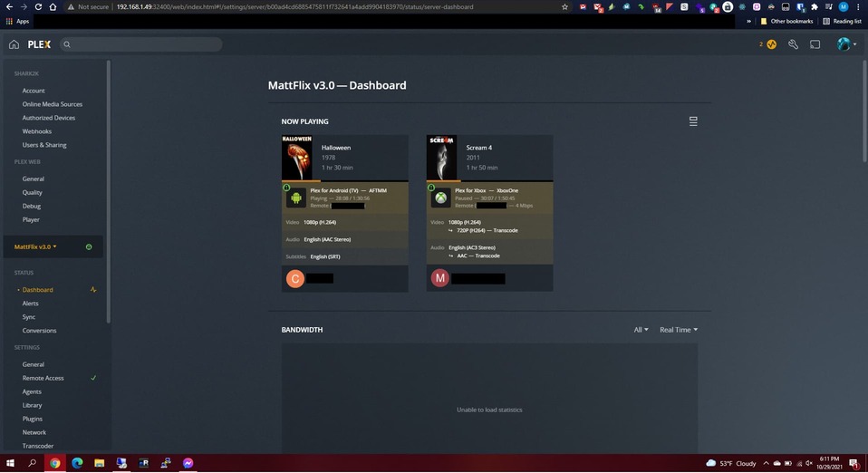Toggle Now Playing list view icon

pos(693,121)
